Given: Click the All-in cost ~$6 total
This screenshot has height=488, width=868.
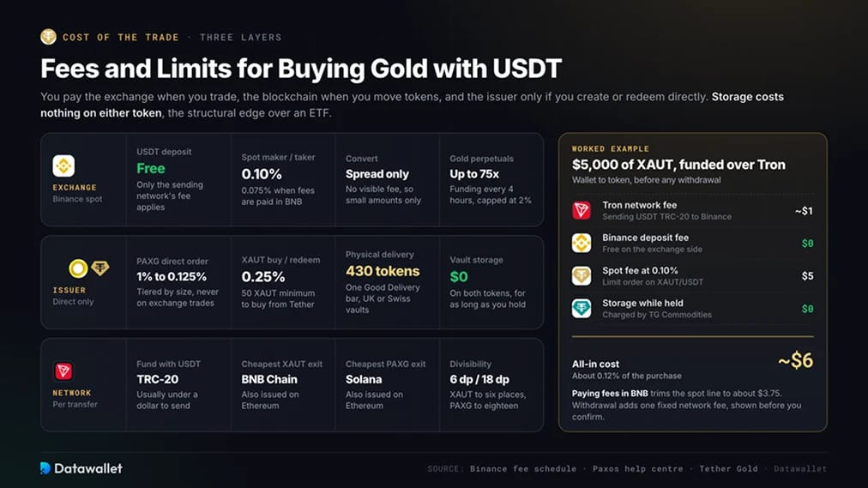Looking at the screenshot, I should [x=795, y=361].
